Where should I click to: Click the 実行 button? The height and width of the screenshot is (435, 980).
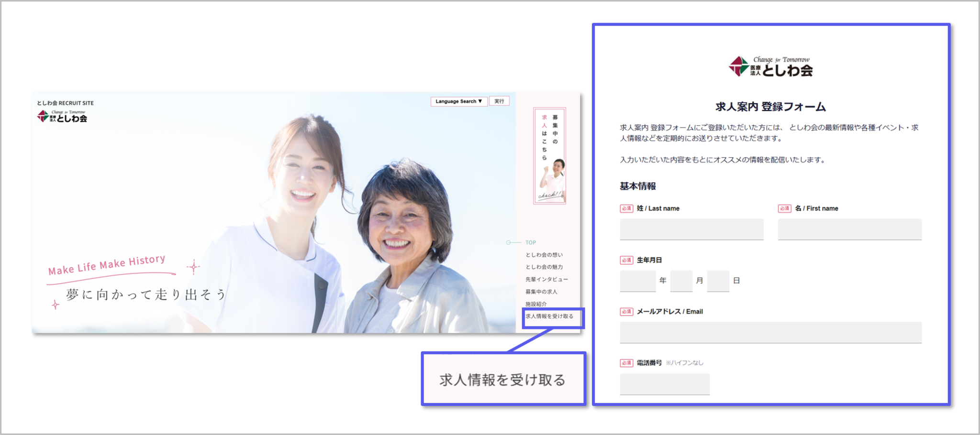click(x=499, y=101)
